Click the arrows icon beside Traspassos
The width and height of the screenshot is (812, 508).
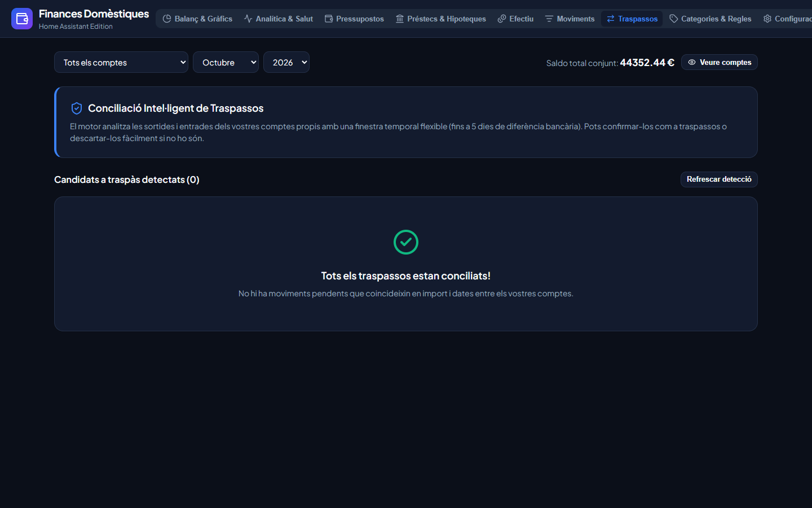[611, 19]
